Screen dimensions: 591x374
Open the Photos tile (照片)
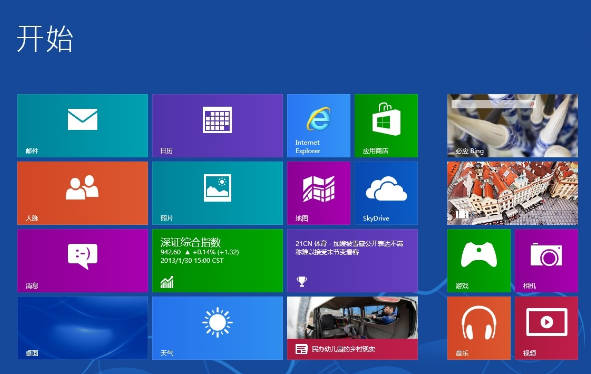217,193
